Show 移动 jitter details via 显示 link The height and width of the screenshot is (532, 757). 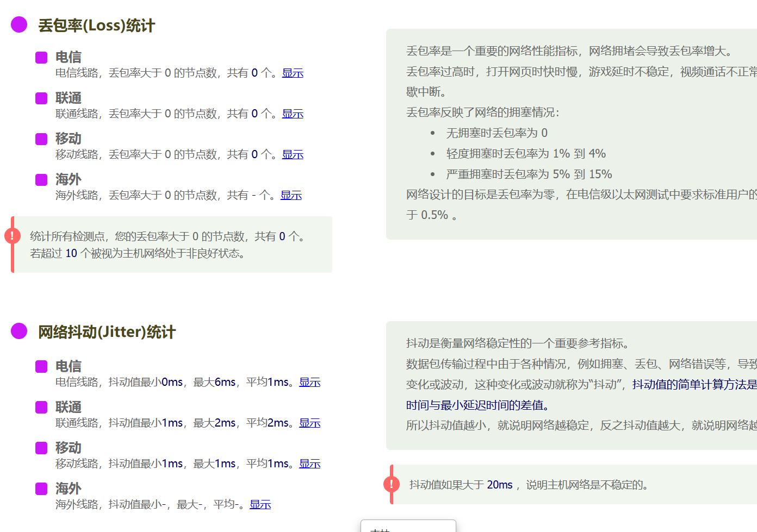[x=309, y=463]
